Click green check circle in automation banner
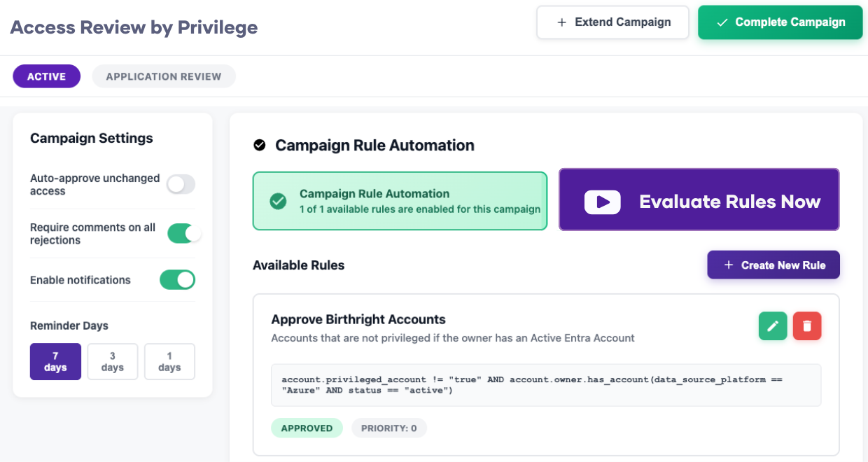Image resolution: width=868 pixels, height=462 pixels. 278,202
